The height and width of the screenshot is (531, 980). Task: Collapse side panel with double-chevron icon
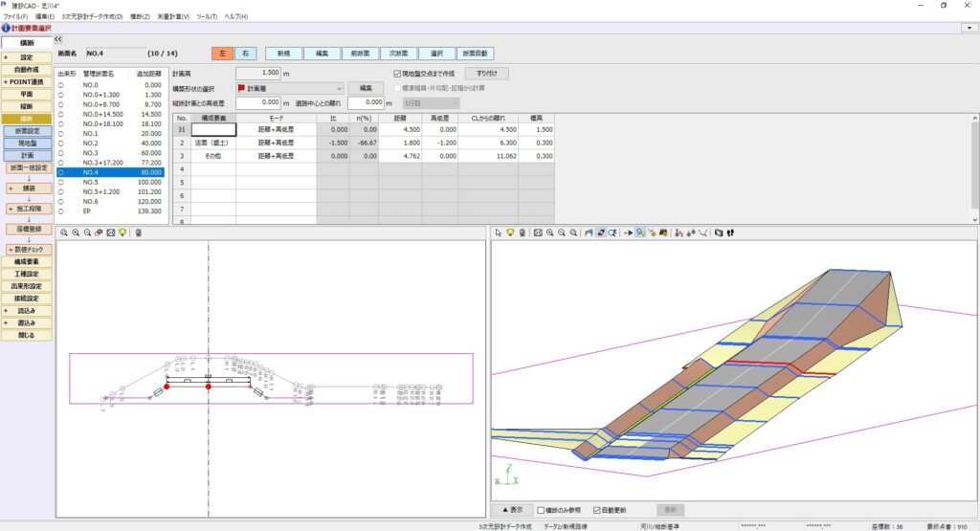[58, 39]
